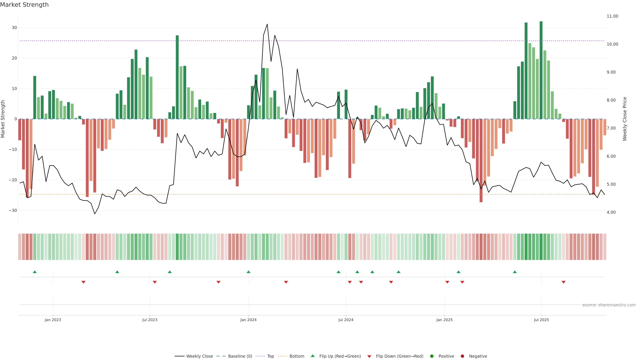Toggle the Baseline (0) legend entry
644x362 pixels.
(240, 356)
